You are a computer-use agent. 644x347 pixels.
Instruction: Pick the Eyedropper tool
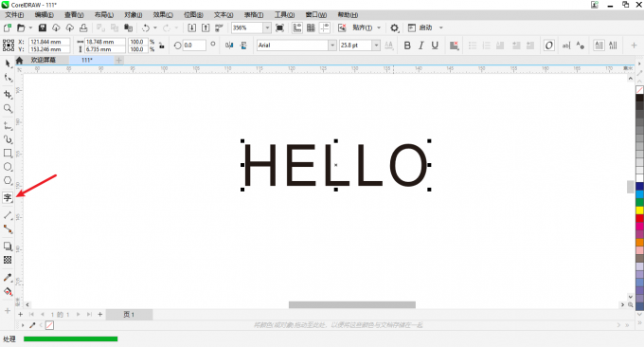click(8, 278)
